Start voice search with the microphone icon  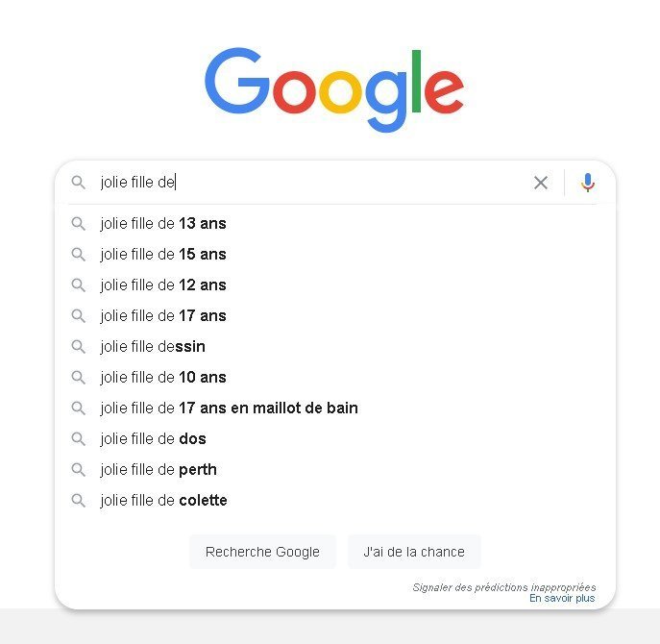click(588, 183)
